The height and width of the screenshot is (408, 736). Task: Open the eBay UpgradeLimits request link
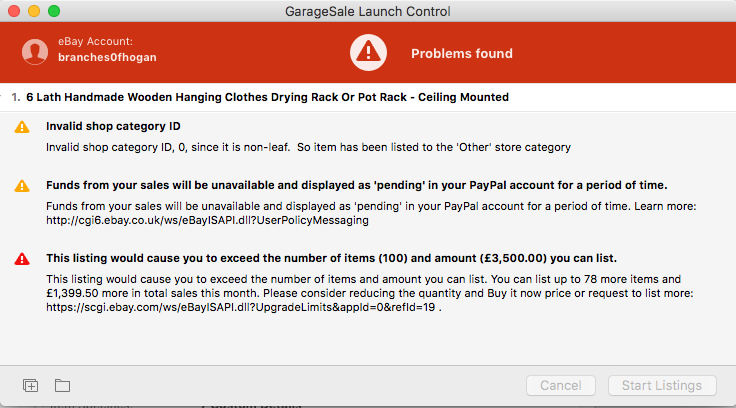[241, 308]
